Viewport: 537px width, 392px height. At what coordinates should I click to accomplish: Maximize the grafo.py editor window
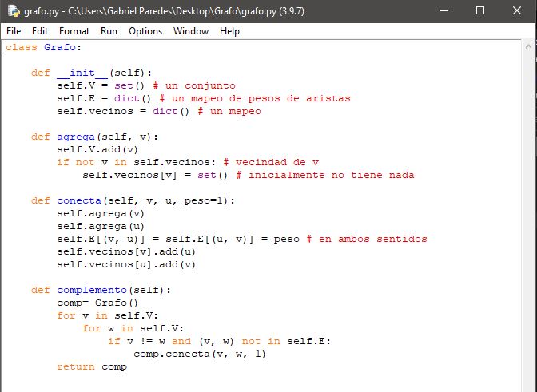tap(480, 10)
